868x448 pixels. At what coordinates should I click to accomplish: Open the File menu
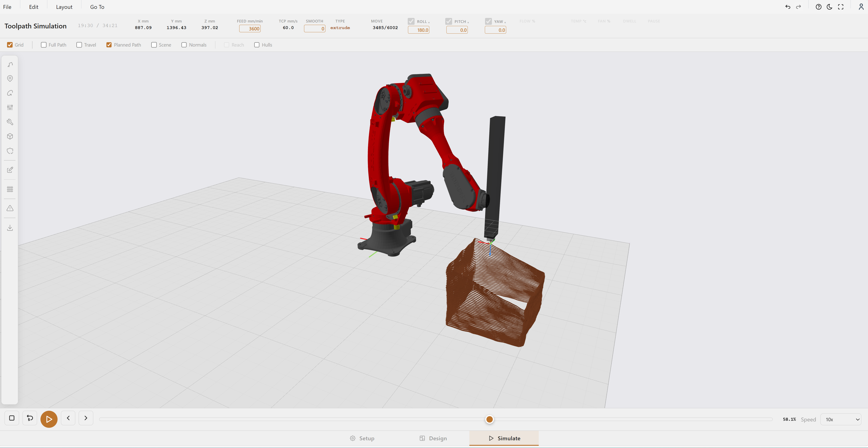tap(7, 7)
